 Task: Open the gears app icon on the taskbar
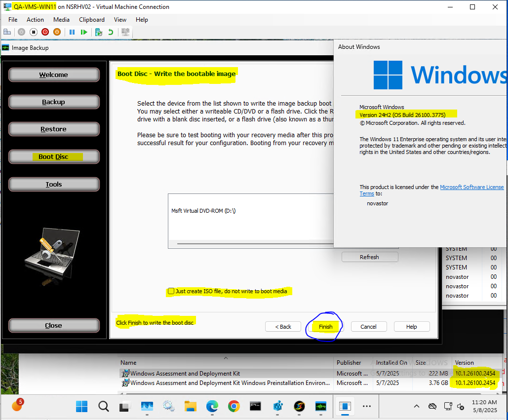(168, 406)
